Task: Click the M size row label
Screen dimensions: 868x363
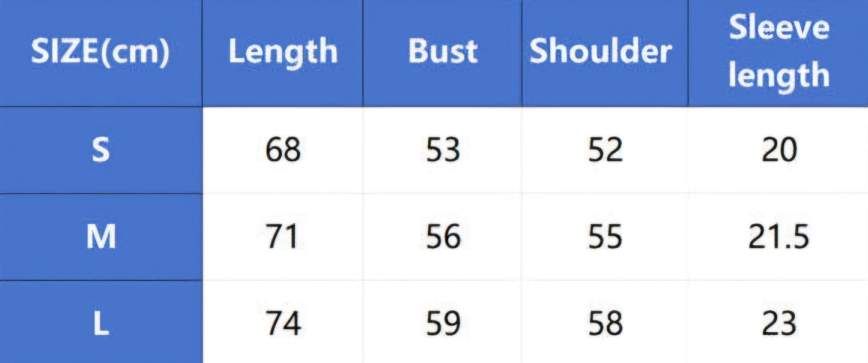Action: (x=100, y=237)
